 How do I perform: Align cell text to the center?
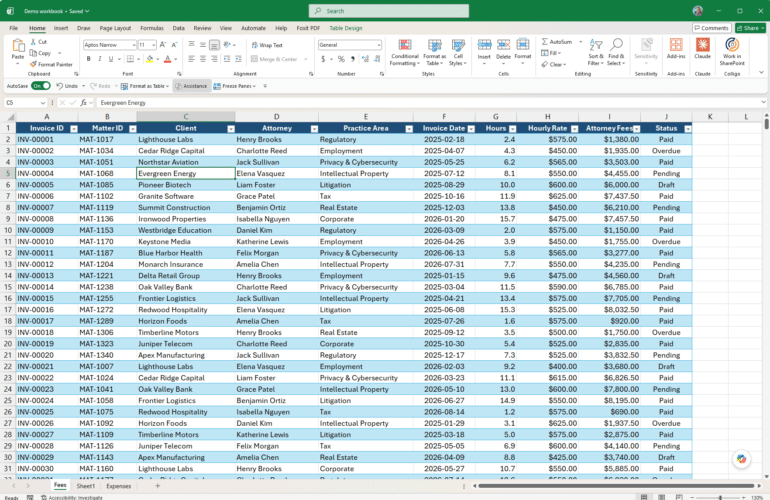click(x=203, y=59)
